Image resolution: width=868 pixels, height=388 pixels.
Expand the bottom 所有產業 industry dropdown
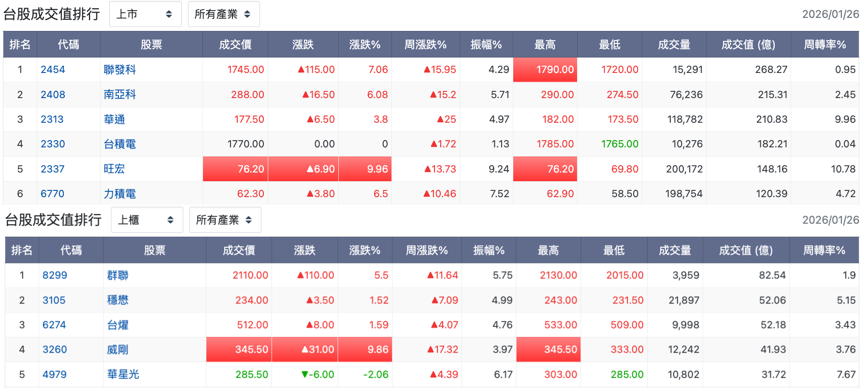[225, 220]
